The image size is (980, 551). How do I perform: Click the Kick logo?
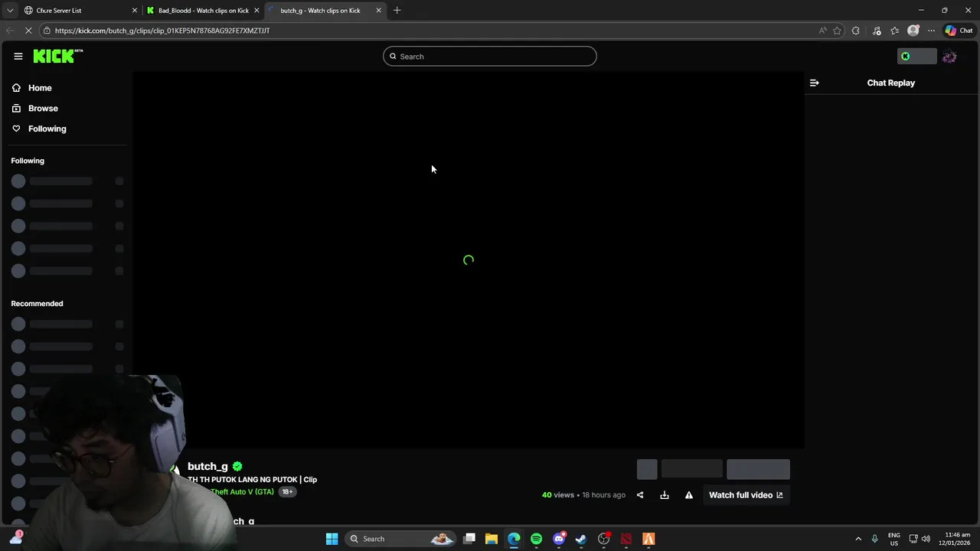(58, 56)
